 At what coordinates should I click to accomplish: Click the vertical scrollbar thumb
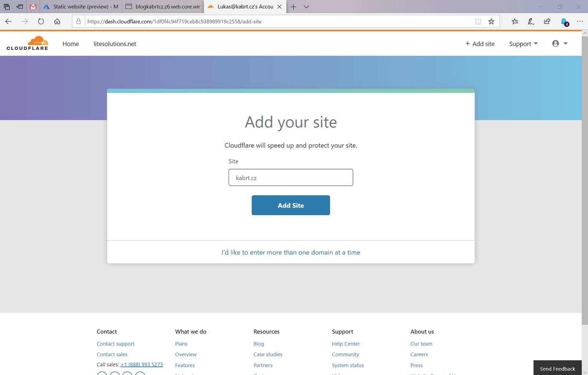[x=585, y=180]
